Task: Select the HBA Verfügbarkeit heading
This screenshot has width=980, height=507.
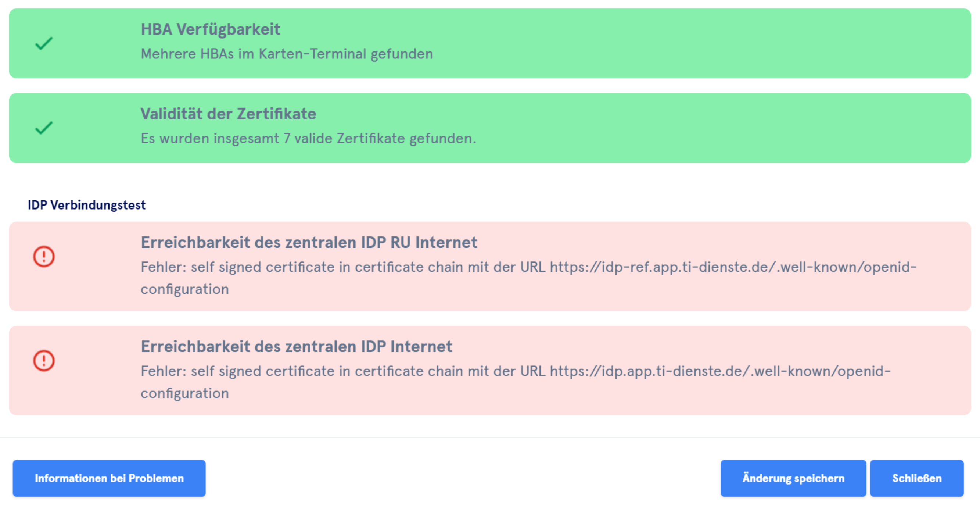Action: pyautogui.click(x=211, y=29)
